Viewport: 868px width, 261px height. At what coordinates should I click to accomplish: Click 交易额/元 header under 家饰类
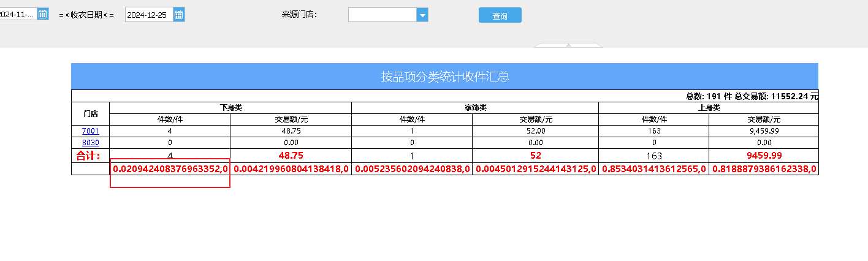[535, 119]
